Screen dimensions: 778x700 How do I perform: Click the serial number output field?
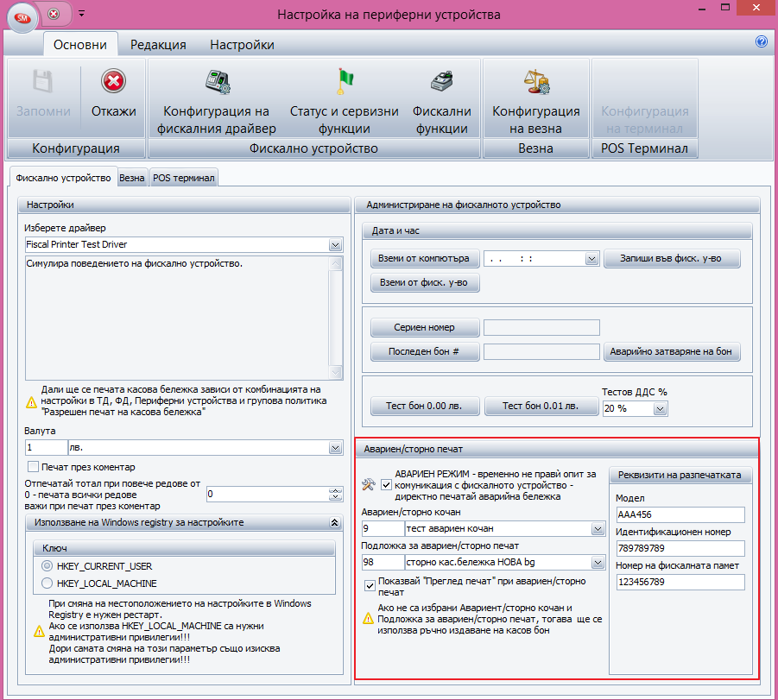[541, 327]
